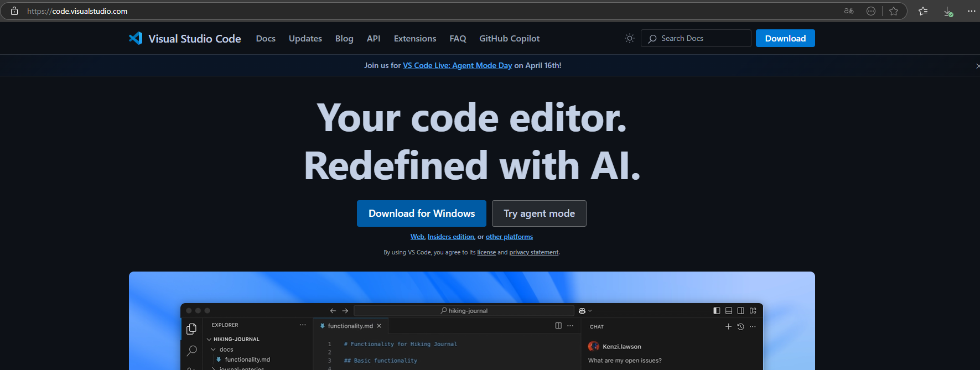This screenshot has width=980, height=370.
Task: Click the blue Download button in header
Action: [785, 38]
